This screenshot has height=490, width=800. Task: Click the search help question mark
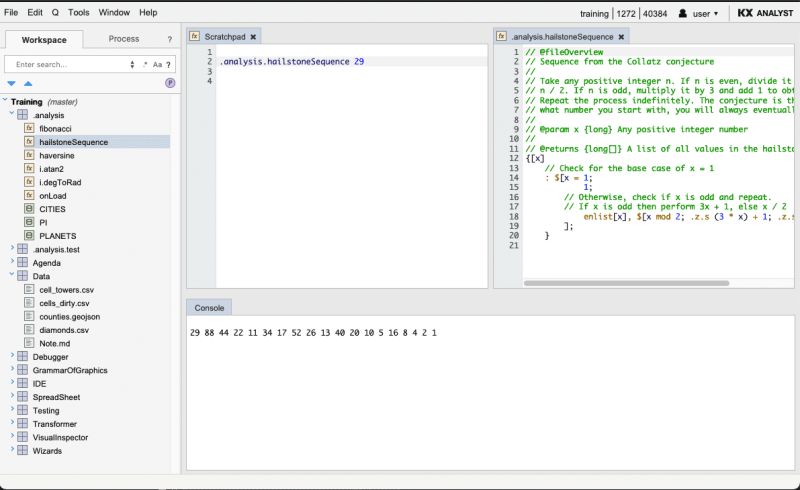pyautogui.click(x=168, y=65)
